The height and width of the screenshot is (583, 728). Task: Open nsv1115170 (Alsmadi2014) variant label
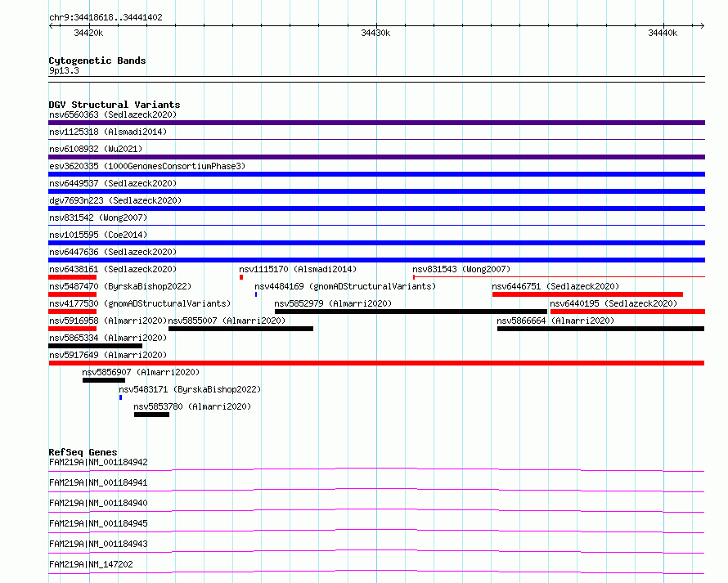tap(298, 269)
